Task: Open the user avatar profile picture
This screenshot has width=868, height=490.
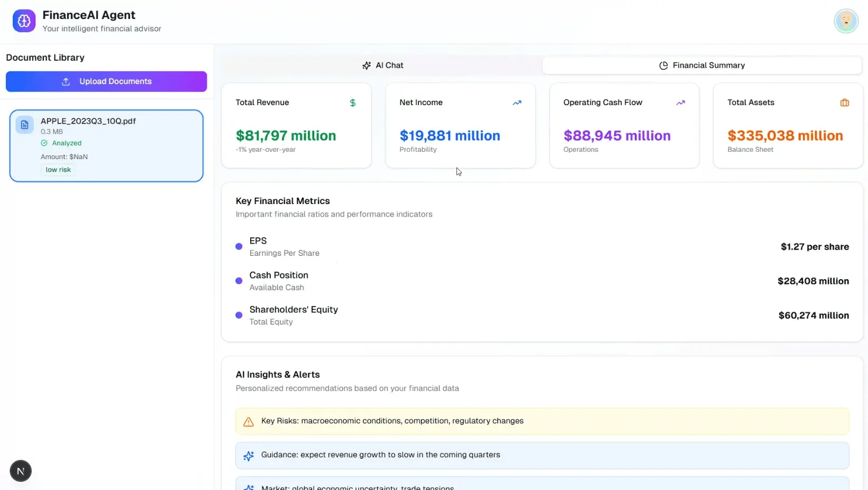Action: (x=845, y=21)
